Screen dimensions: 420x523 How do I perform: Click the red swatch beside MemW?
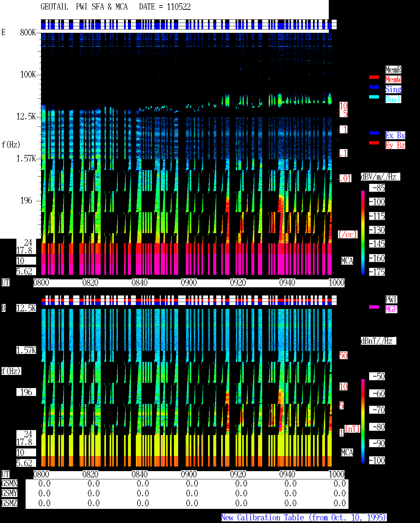coord(374,77)
